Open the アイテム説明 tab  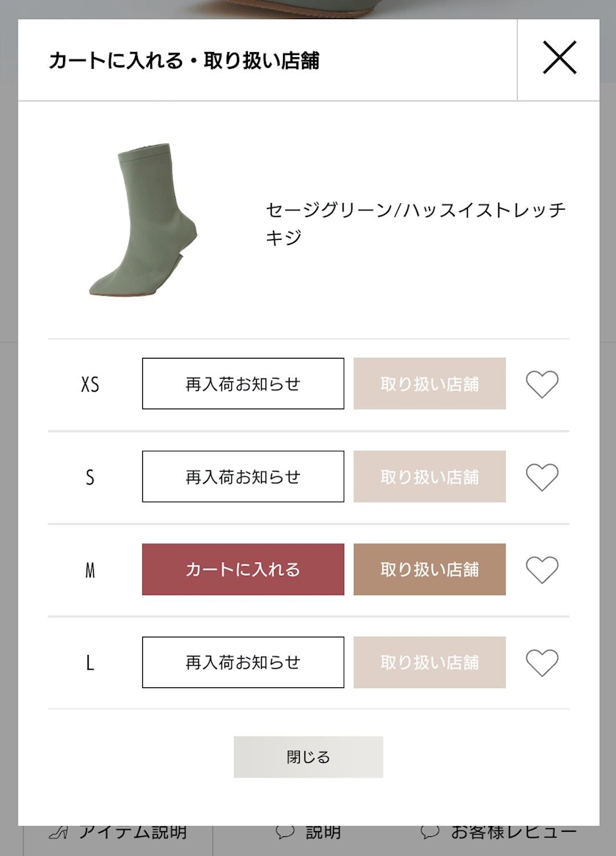(132, 833)
